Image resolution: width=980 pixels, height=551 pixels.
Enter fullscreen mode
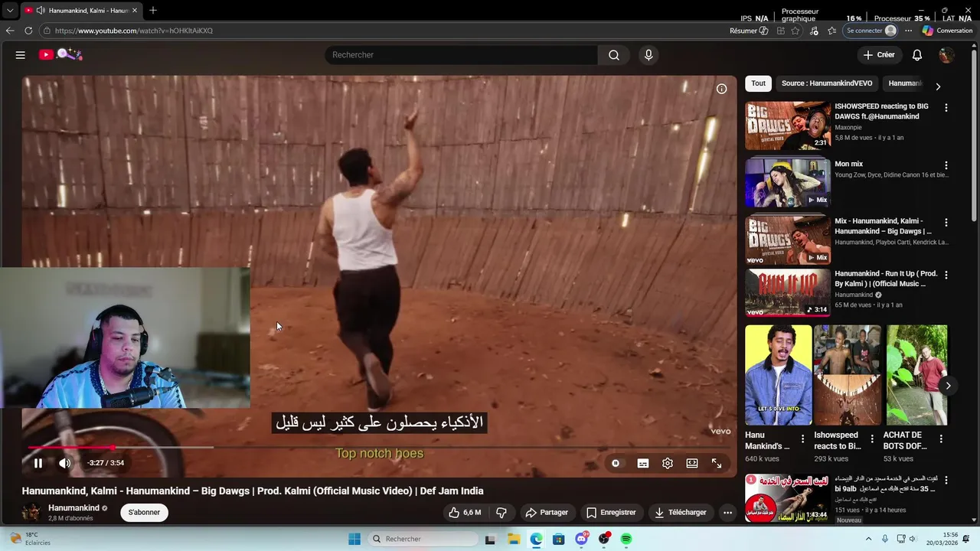pos(717,463)
